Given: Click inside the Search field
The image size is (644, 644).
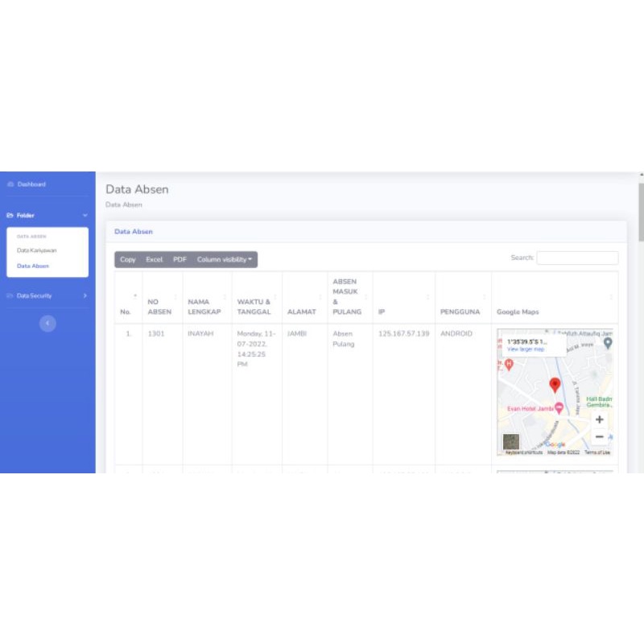Looking at the screenshot, I should pos(578,257).
